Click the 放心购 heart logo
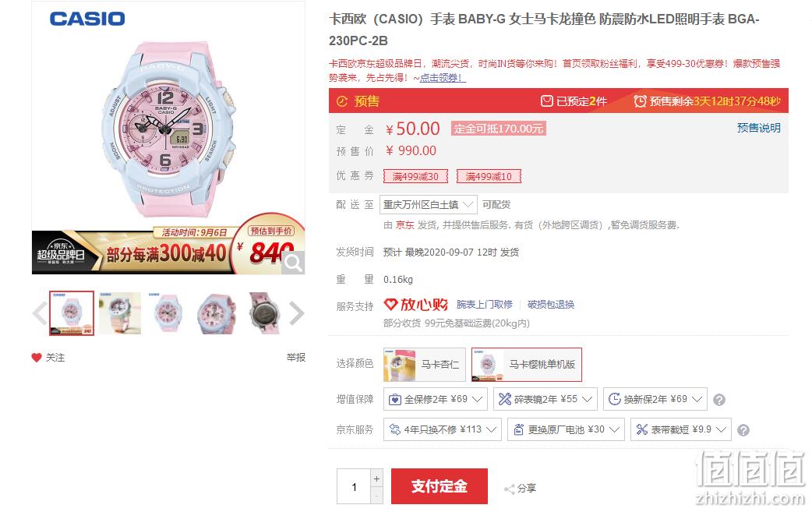This screenshot has width=812, height=512. [390, 305]
